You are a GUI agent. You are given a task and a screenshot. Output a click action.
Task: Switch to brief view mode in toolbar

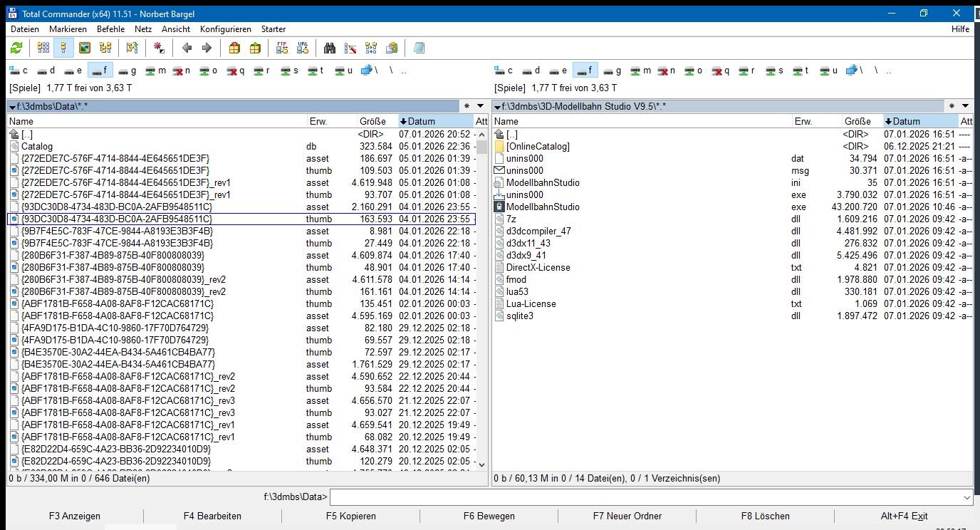pyautogui.click(x=43, y=48)
